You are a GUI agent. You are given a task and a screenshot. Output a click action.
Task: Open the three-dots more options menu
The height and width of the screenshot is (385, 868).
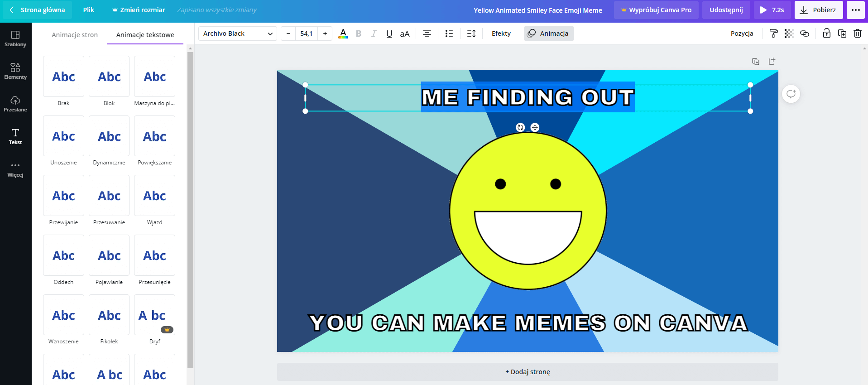point(856,10)
